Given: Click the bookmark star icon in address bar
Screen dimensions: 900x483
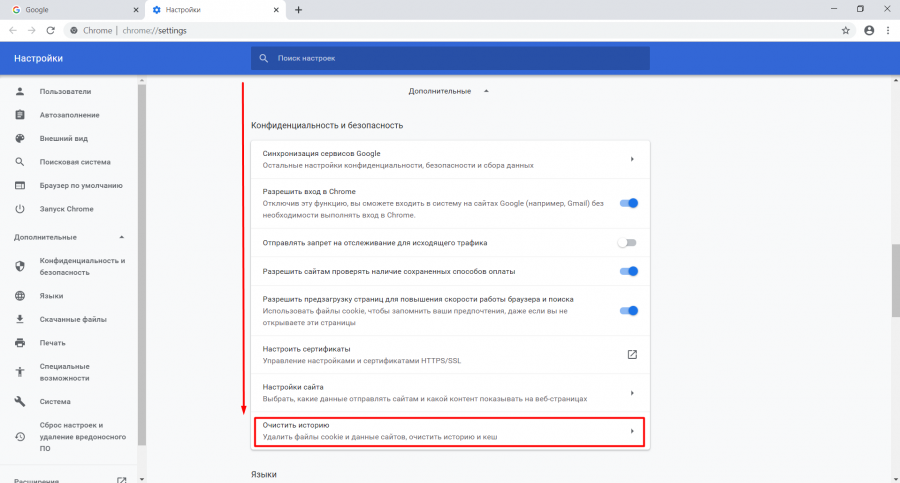Looking at the screenshot, I should click(x=846, y=30).
